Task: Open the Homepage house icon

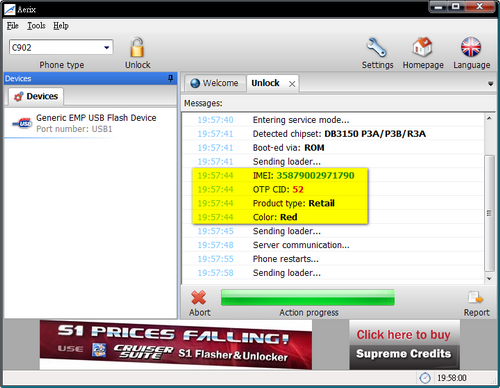Action: [422, 47]
